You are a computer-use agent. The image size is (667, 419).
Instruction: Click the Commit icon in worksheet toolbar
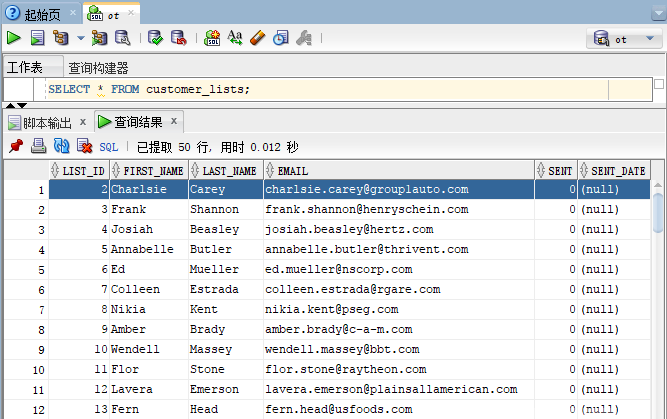155,38
